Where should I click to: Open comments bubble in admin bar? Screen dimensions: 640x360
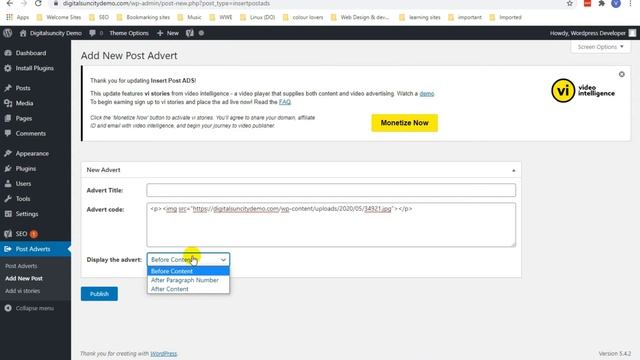point(93,33)
